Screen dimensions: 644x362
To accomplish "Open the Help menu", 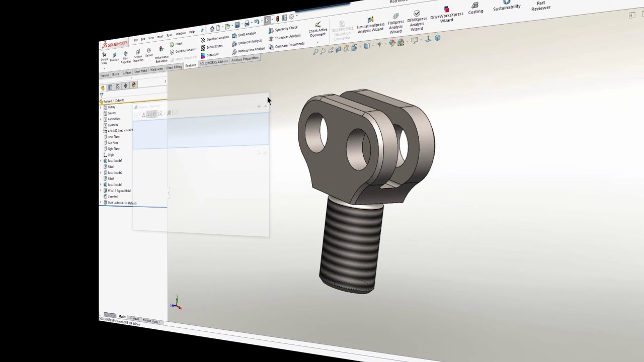I will point(192,32).
